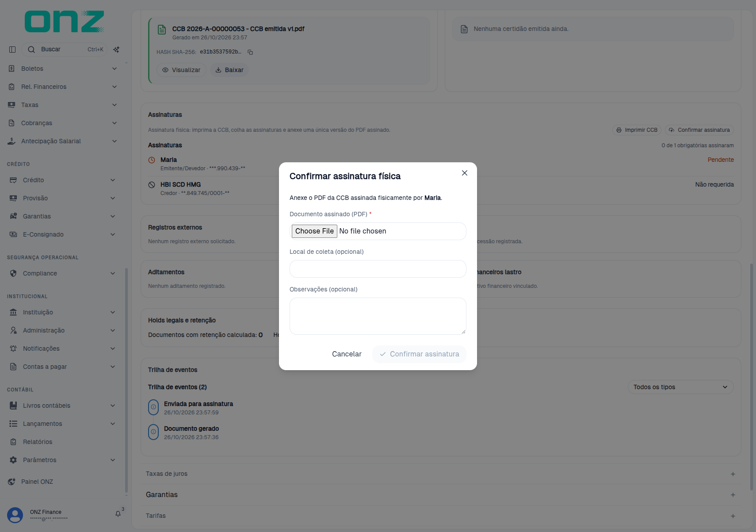Open the notifications bell icon
This screenshot has width=756, height=532.
(x=118, y=514)
